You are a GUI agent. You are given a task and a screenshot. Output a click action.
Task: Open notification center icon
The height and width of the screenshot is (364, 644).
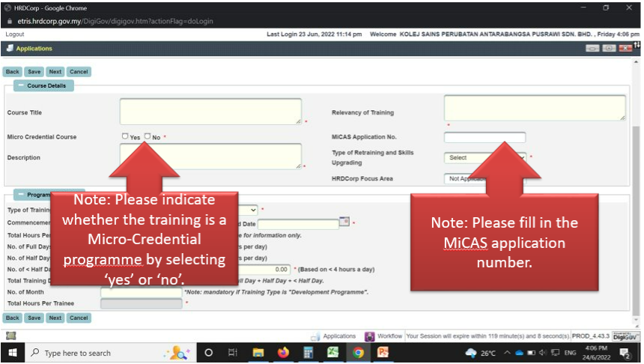(x=625, y=353)
